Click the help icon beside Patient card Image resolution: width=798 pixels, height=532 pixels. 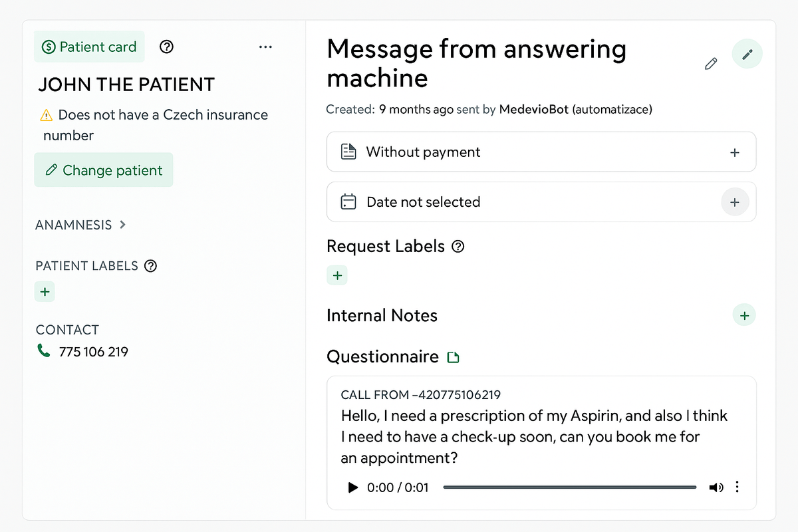tap(167, 47)
